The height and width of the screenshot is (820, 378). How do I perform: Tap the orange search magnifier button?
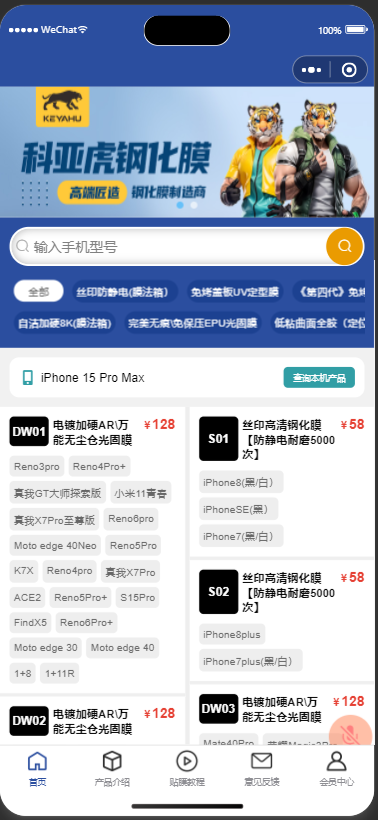345,246
